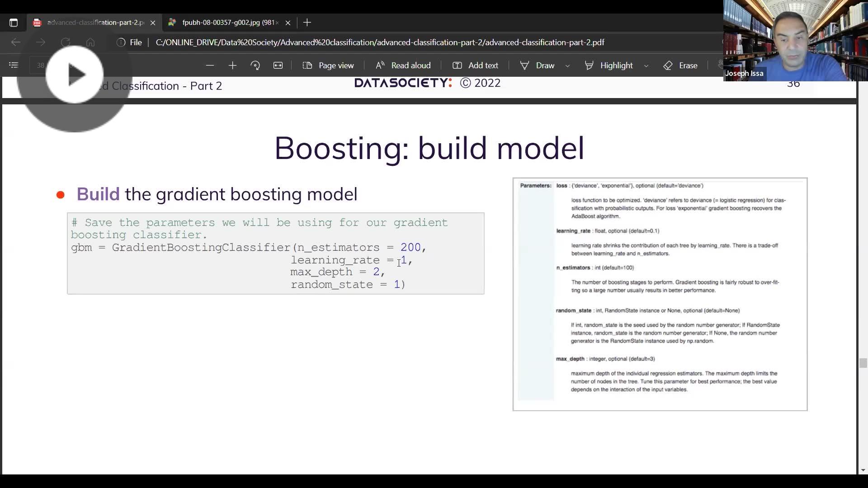Rotate the PDF page
The image size is (868, 488).
coord(255,65)
